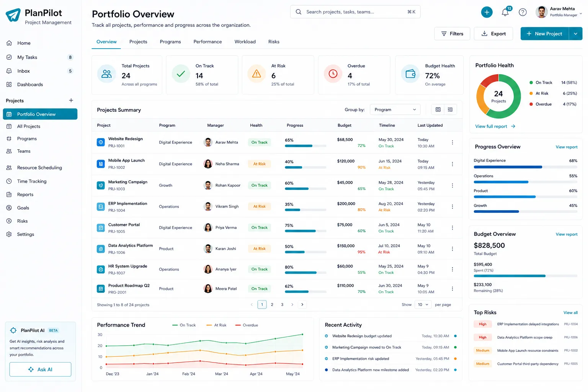Open row menu for Data Analytics Platform
This screenshot has height=392, width=588.
coord(452,248)
